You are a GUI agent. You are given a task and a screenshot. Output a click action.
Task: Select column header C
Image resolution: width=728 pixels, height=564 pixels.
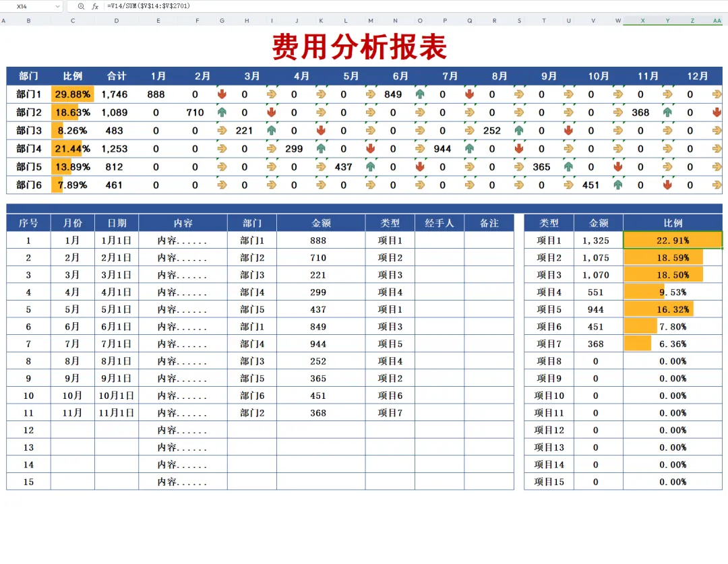pyautogui.click(x=73, y=20)
